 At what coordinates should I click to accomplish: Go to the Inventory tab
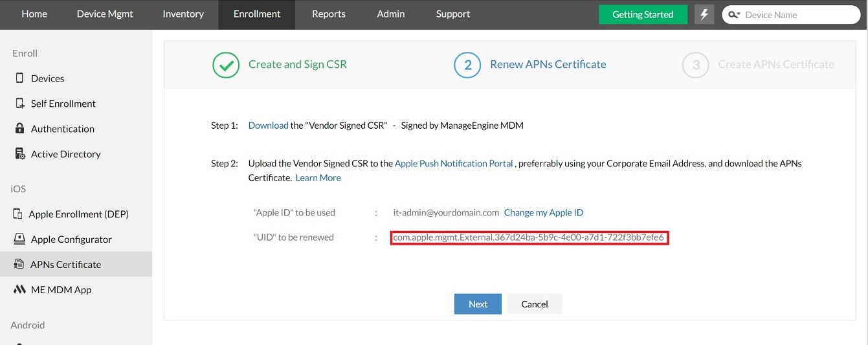pyautogui.click(x=183, y=14)
